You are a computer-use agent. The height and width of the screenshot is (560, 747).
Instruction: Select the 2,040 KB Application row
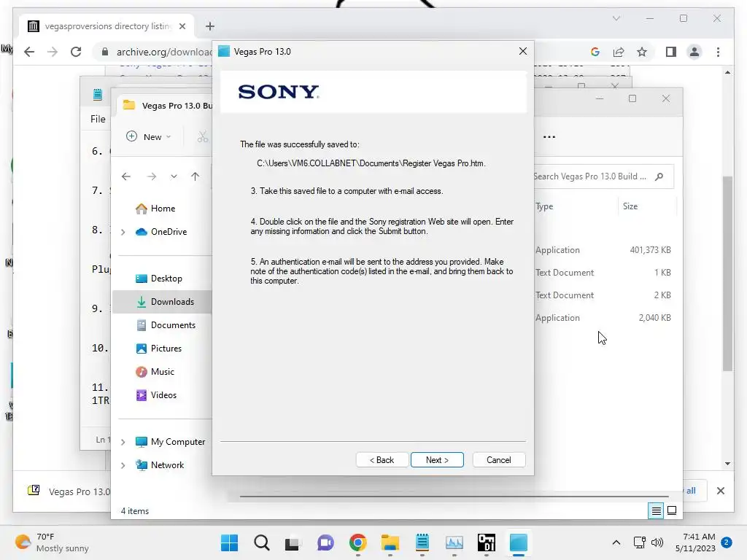(604, 318)
